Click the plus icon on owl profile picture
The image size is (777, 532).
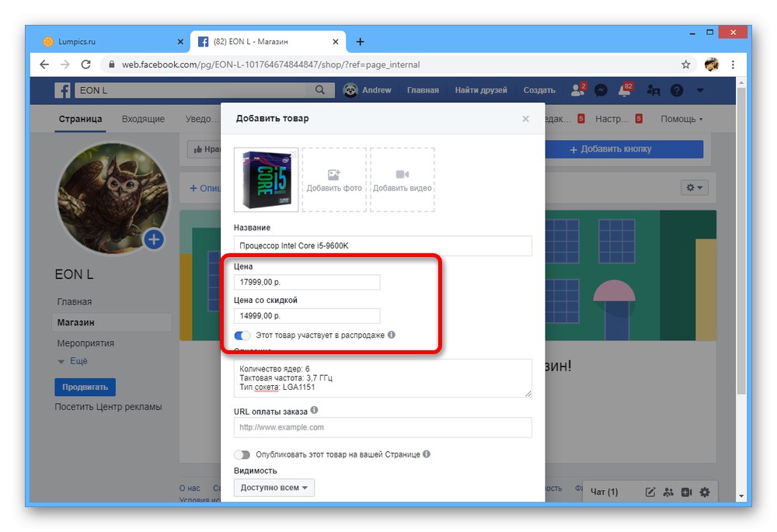pos(154,239)
